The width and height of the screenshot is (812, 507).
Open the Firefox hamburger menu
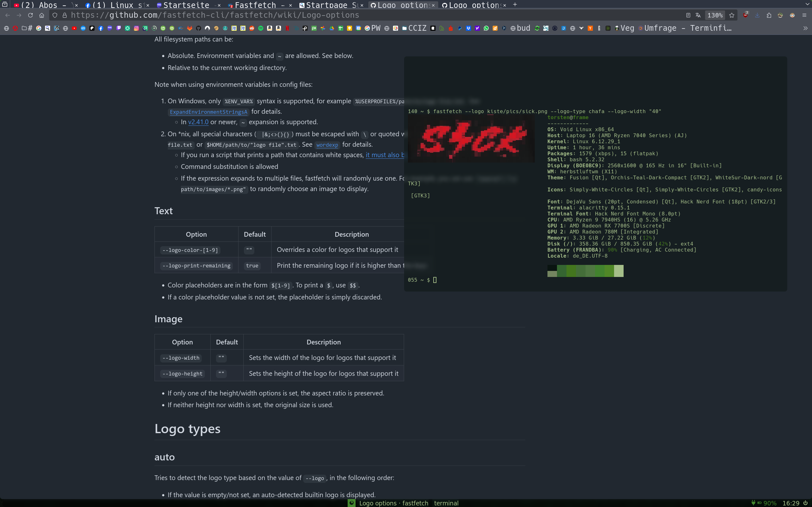[804, 15]
